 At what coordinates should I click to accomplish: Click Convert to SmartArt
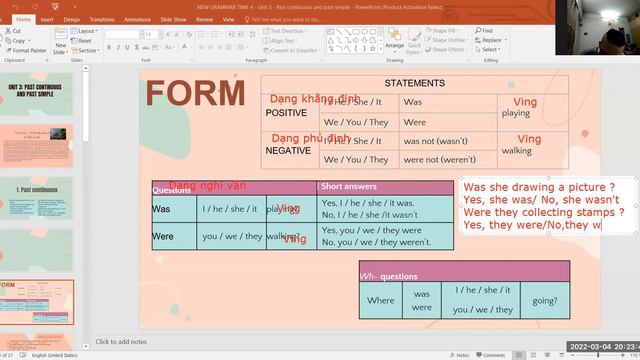pyautogui.click(x=292, y=51)
